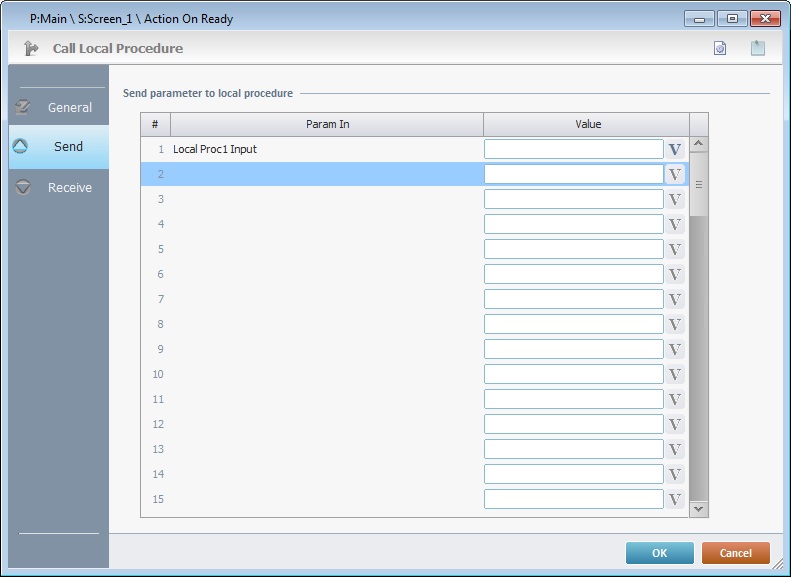Screen dimensions: 791x577
Task: Click the Value input field in row 3
Action: point(573,199)
